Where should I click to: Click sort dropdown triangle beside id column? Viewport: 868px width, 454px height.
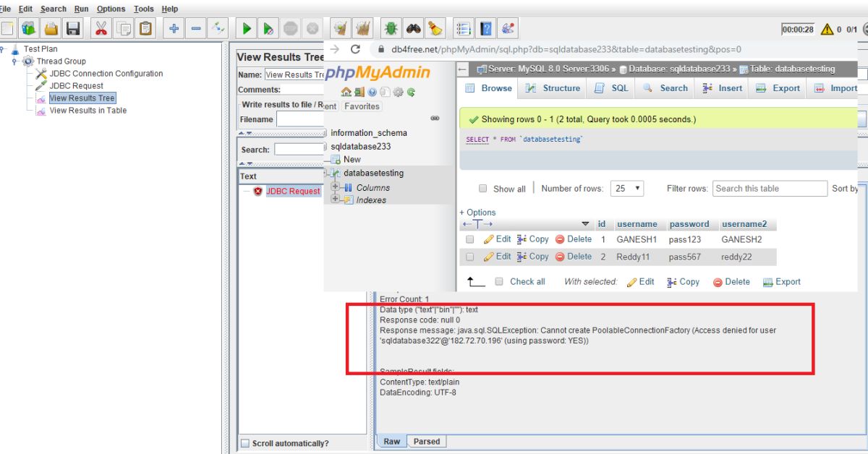pos(585,224)
